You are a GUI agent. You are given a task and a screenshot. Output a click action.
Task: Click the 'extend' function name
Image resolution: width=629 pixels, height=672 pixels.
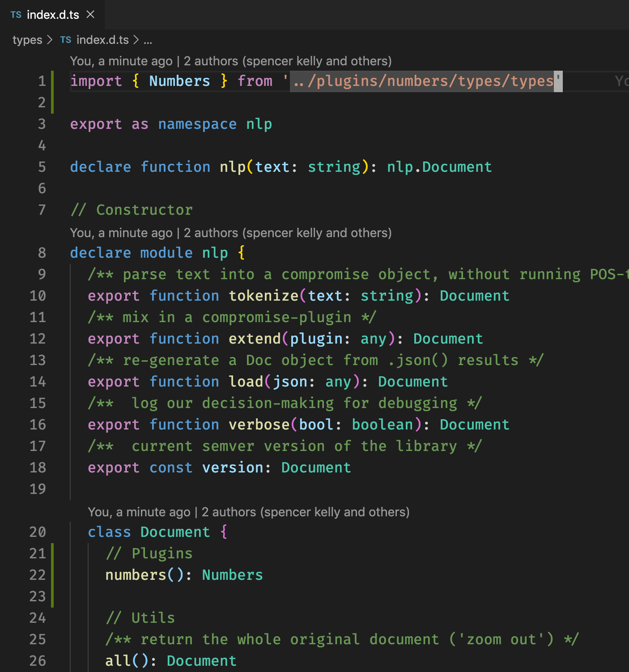tap(255, 339)
